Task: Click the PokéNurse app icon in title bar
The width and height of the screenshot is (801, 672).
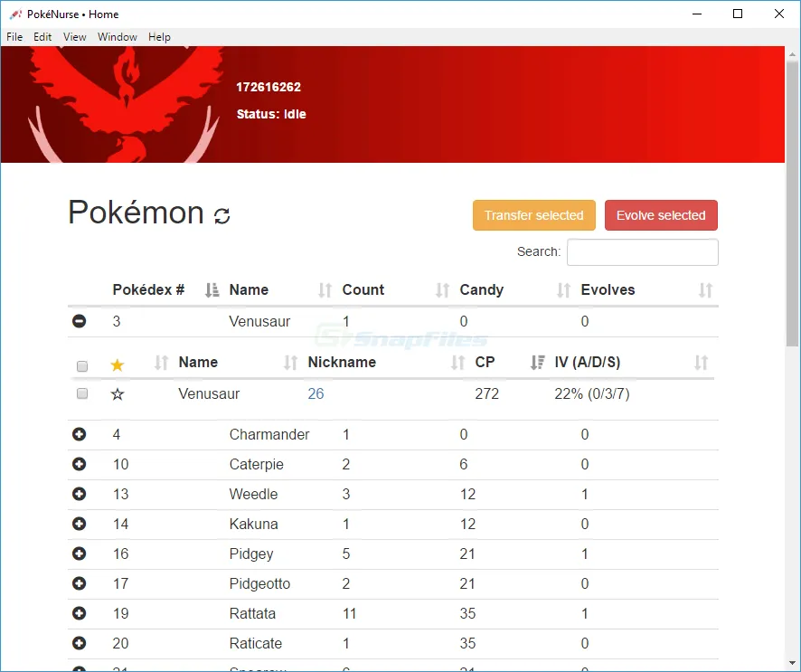Action: tap(15, 14)
